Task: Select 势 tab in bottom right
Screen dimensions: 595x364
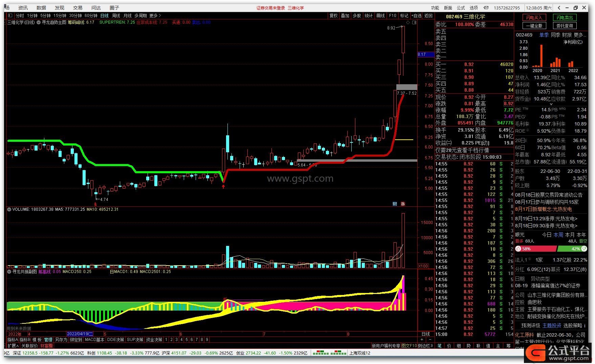Action: (x=468, y=346)
